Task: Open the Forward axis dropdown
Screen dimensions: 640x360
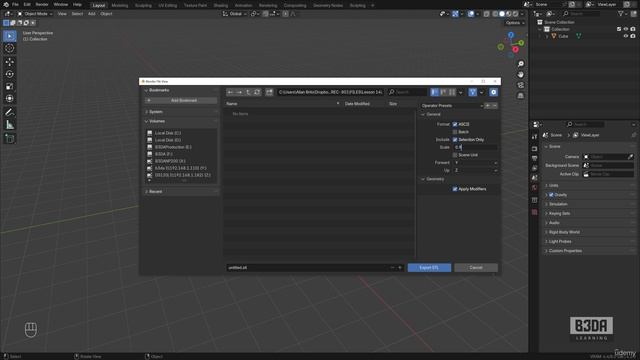Action: click(475, 162)
